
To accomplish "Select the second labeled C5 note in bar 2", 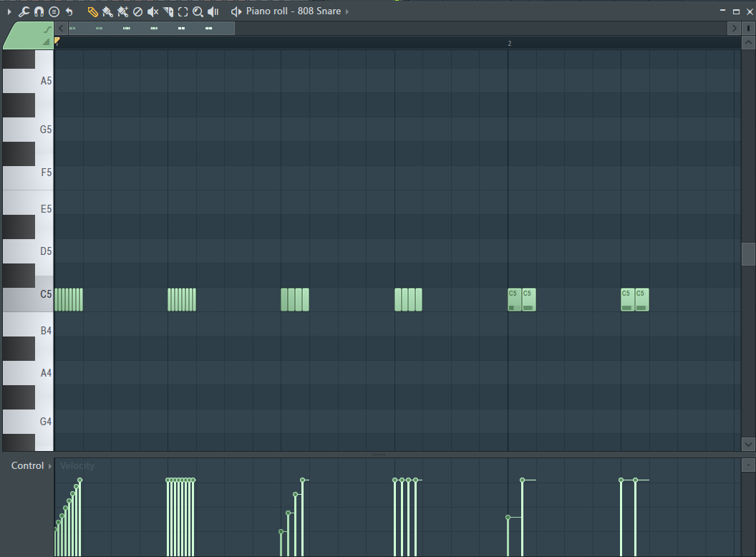I will (x=529, y=300).
